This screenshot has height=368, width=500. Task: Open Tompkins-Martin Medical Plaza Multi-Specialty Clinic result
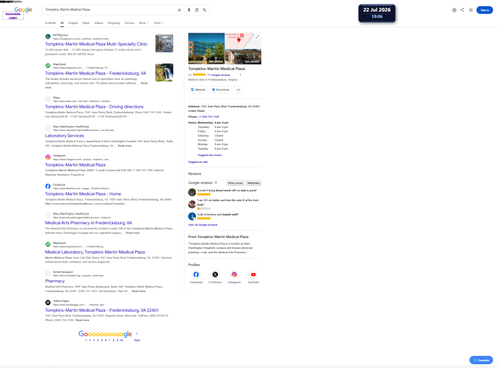96,44
